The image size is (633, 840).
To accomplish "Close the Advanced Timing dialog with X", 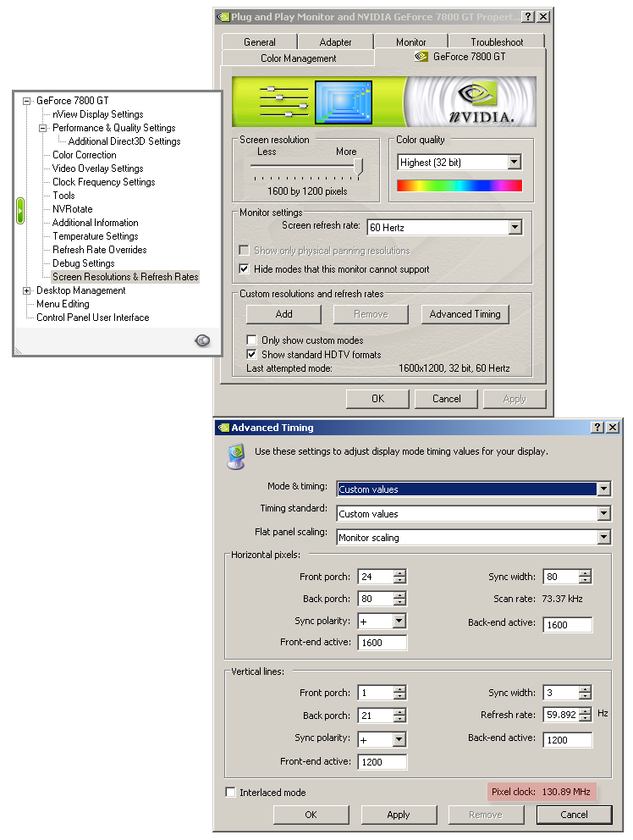I will 614,427.
